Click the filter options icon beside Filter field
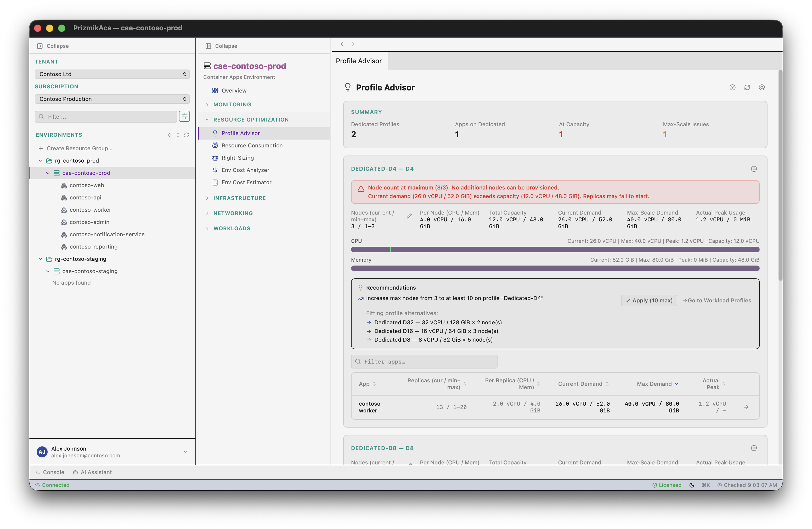Screen dimensions: 812x529 point(184,117)
